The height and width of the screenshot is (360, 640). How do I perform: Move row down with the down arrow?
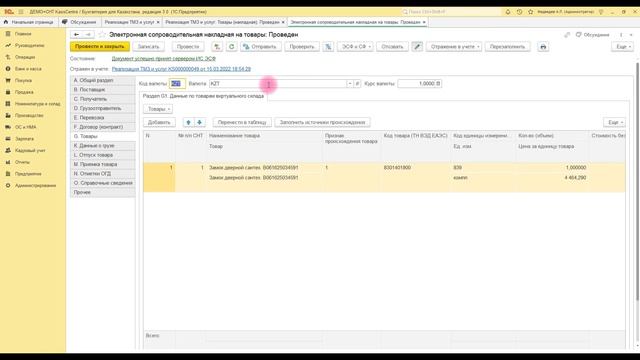[200, 122]
